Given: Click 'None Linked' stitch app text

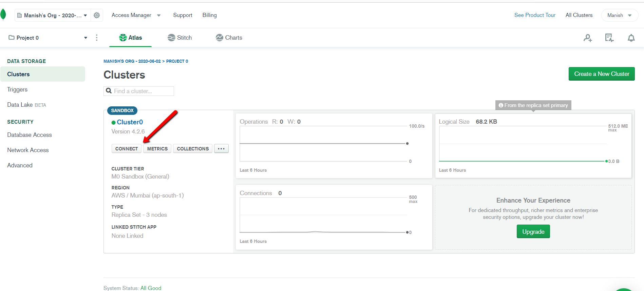Looking at the screenshot, I should point(127,236).
